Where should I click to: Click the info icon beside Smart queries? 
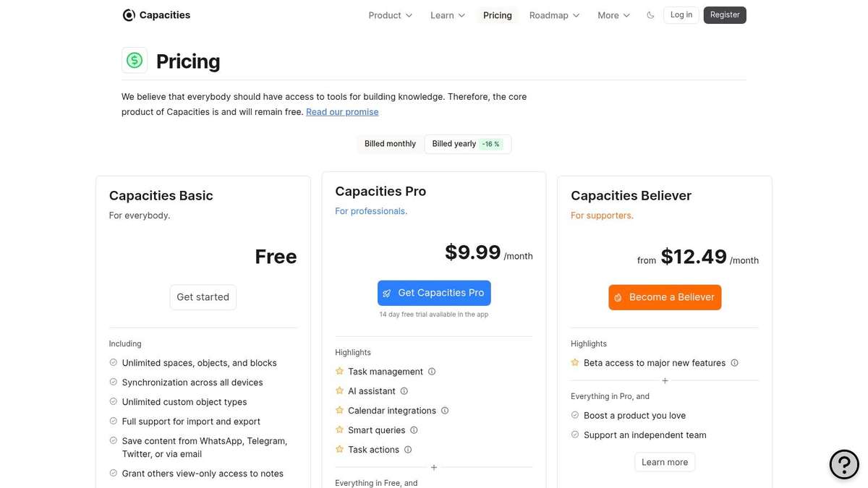414,429
